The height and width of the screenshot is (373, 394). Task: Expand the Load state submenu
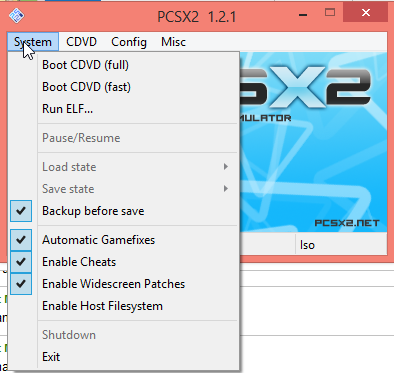[124, 167]
